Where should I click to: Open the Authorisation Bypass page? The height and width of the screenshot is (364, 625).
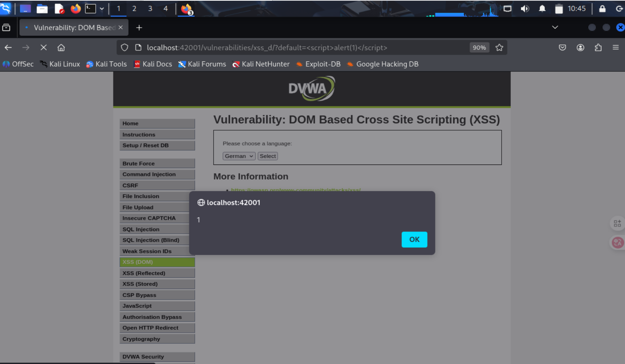(157, 317)
